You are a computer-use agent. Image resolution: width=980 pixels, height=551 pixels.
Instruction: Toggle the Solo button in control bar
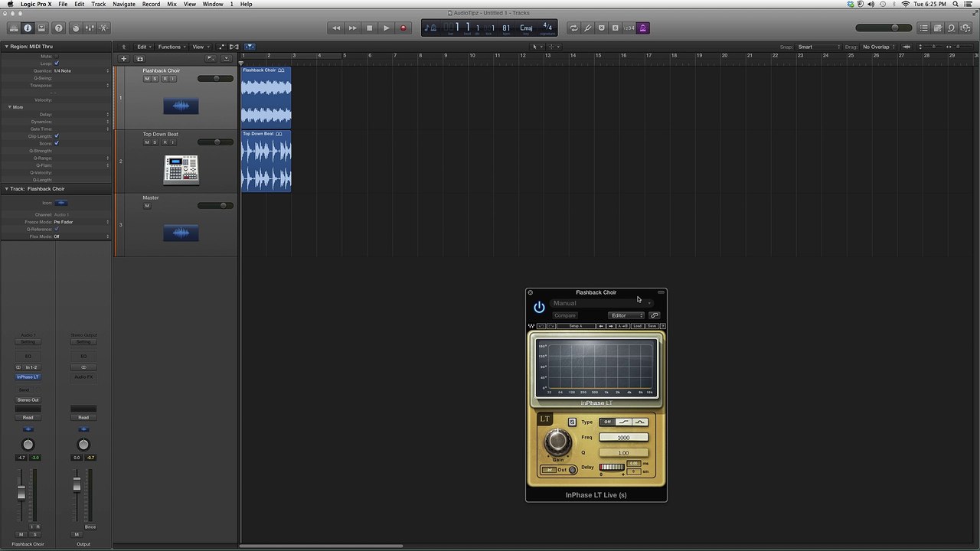615,28
